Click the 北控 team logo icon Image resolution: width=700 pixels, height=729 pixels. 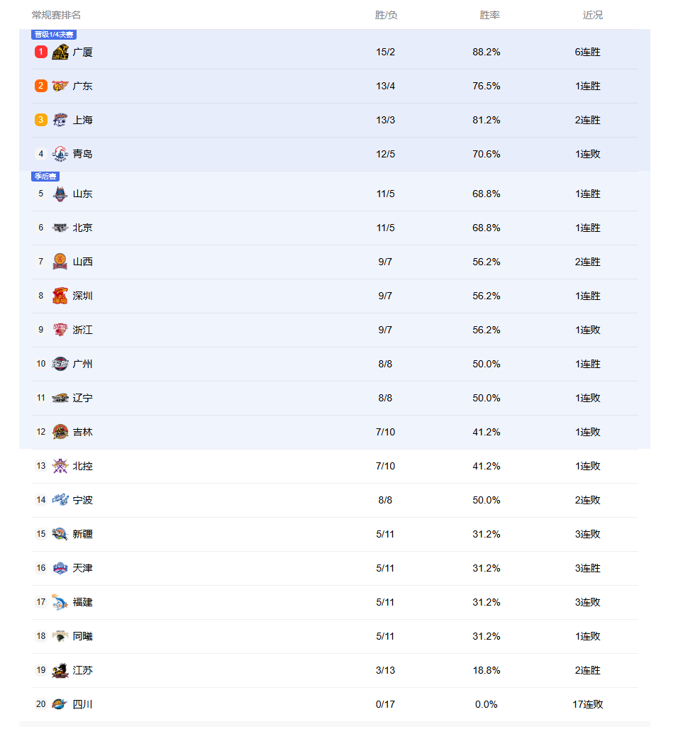click(60, 466)
